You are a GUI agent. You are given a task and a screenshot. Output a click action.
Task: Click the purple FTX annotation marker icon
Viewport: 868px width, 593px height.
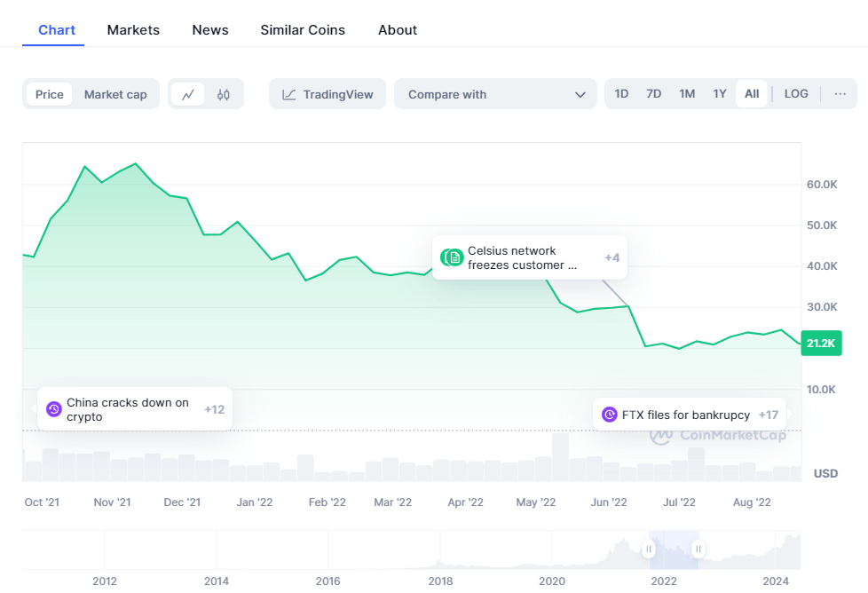pyautogui.click(x=609, y=414)
